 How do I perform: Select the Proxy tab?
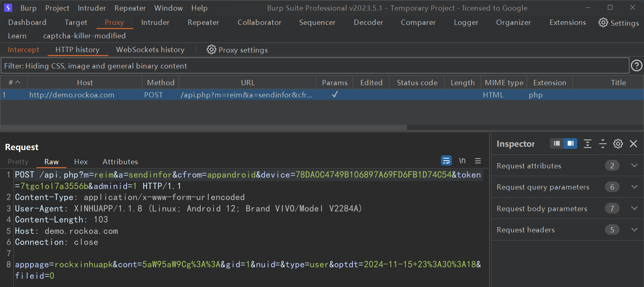[114, 22]
